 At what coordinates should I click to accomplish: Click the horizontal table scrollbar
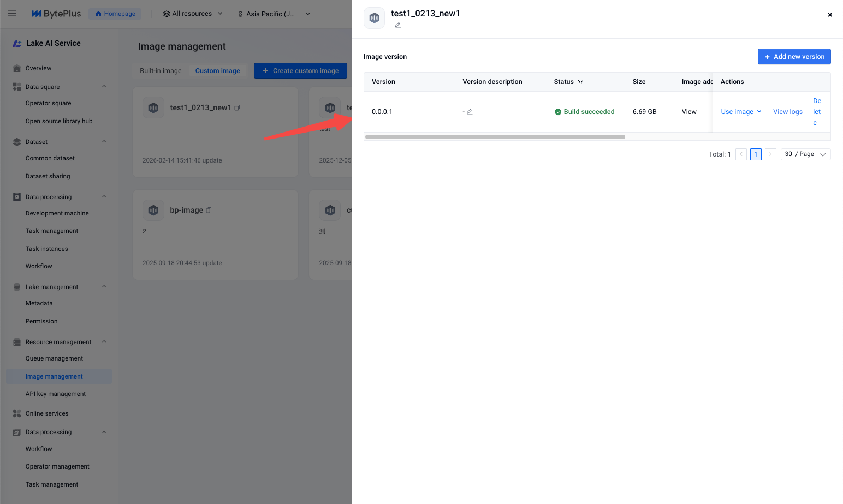tap(495, 137)
